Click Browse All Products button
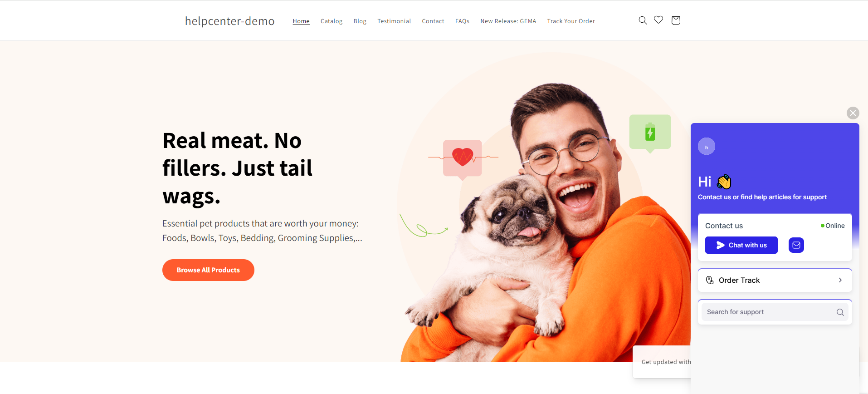 (208, 270)
